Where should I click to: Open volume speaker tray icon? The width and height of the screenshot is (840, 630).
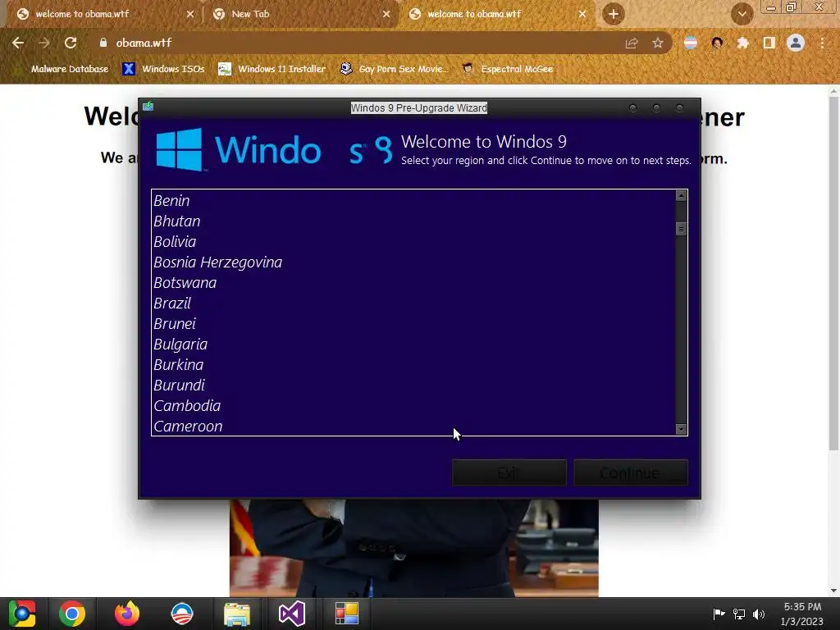[x=759, y=614]
